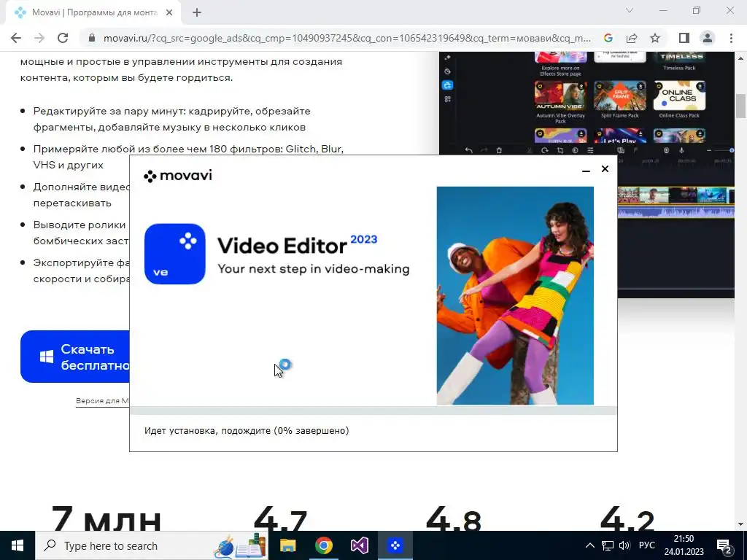Screen dimensions: 747x560
Task: Open the Chrome profile avatar menu
Action: (x=708, y=38)
